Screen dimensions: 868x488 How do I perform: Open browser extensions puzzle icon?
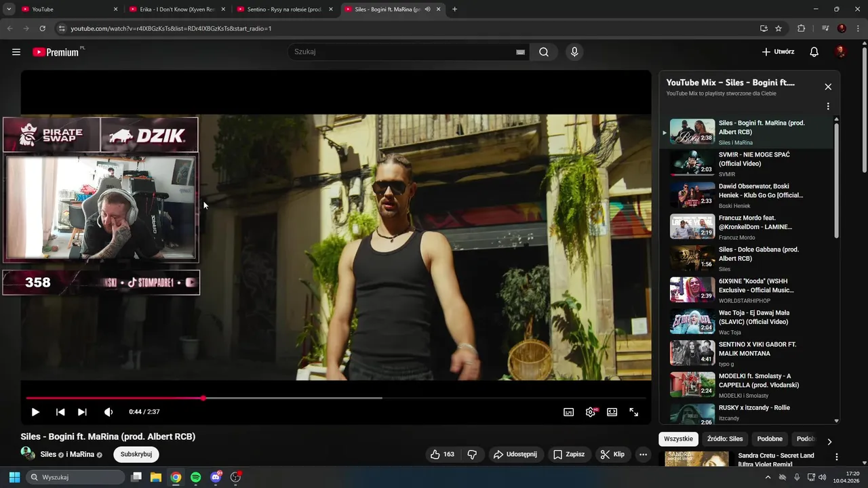coord(802,28)
